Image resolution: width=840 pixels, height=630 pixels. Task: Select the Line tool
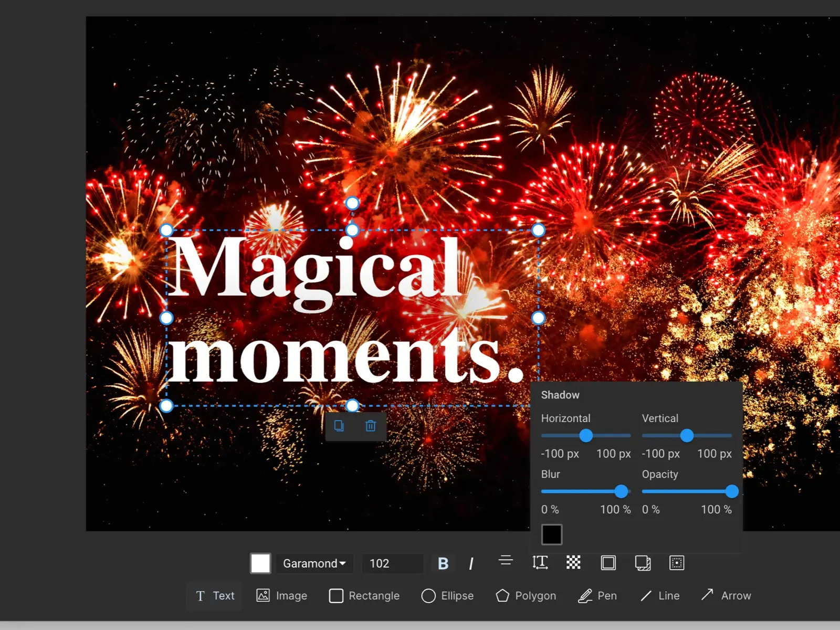660,595
